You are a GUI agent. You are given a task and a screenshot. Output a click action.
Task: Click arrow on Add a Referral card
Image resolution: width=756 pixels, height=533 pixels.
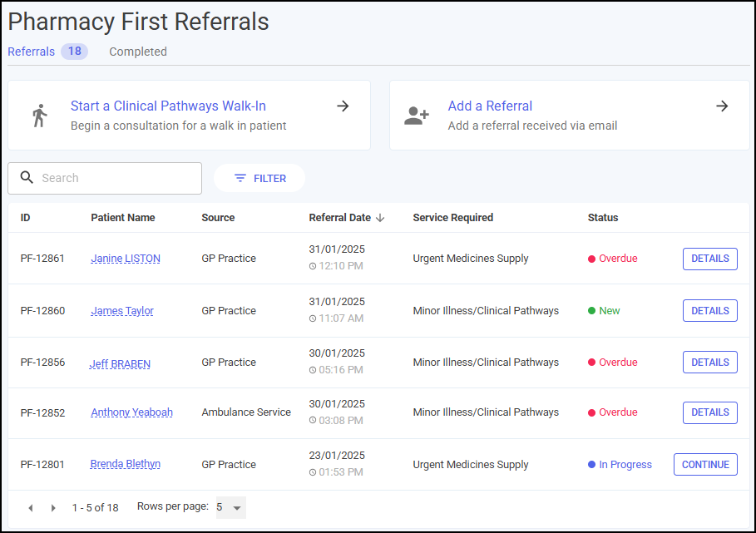pyautogui.click(x=722, y=106)
